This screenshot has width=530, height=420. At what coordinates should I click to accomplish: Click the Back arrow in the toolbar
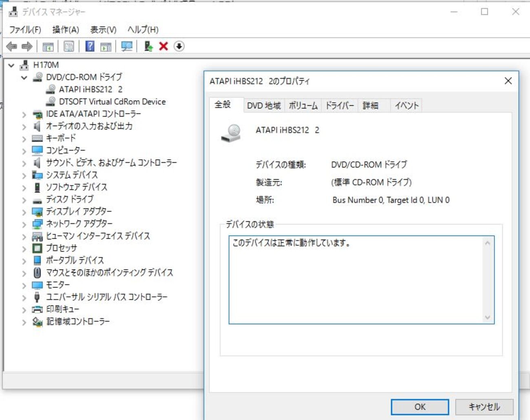[x=11, y=46]
